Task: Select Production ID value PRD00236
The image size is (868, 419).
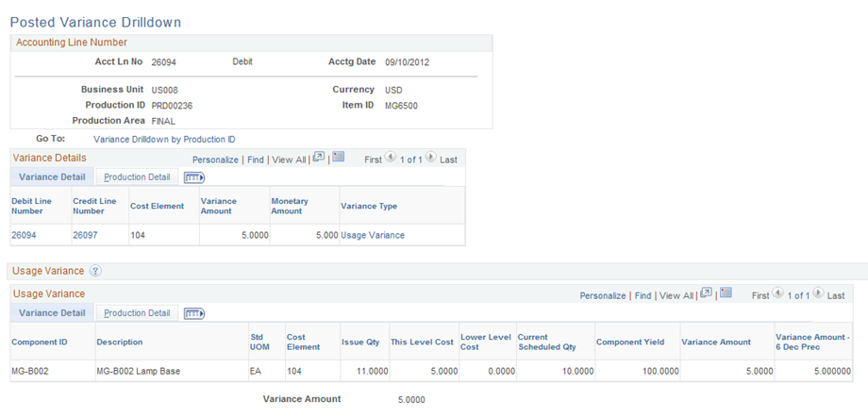Action: point(172,106)
